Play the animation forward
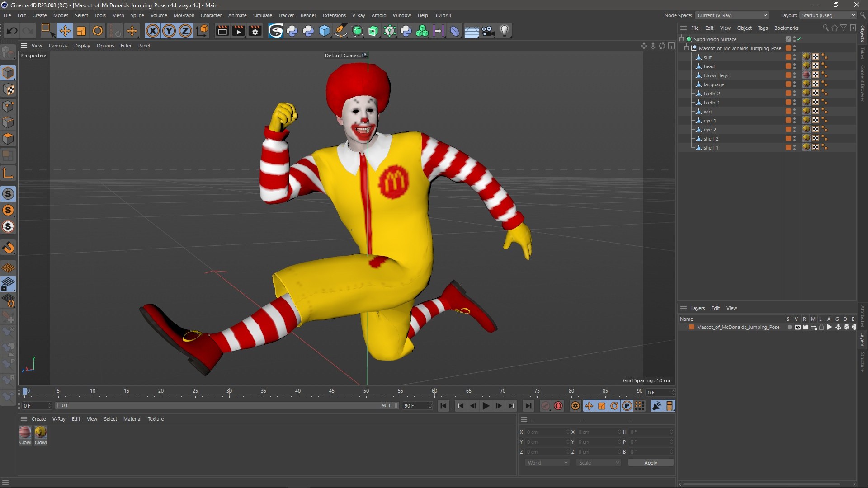The width and height of the screenshot is (868, 488). click(486, 406)
